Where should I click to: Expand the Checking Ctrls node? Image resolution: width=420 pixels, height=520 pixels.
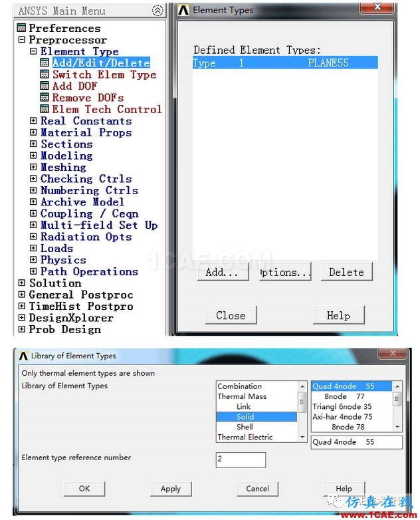click(33, 178)
